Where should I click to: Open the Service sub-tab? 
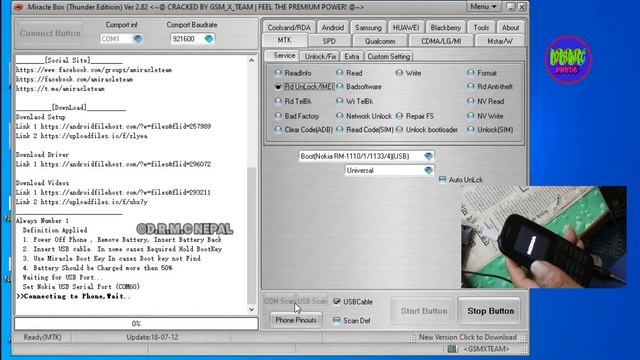[x=284, y=56]
